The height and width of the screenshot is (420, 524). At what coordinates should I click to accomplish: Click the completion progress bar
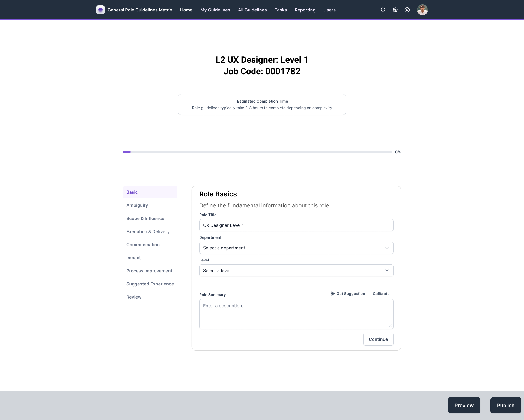(257, 152)
